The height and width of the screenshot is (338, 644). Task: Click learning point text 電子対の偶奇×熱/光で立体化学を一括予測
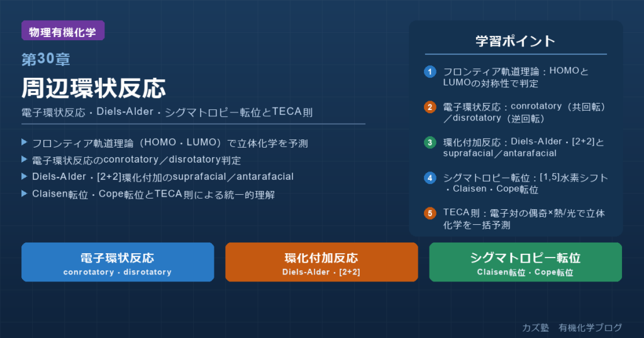pyautogui.click(x=524, y=219)
